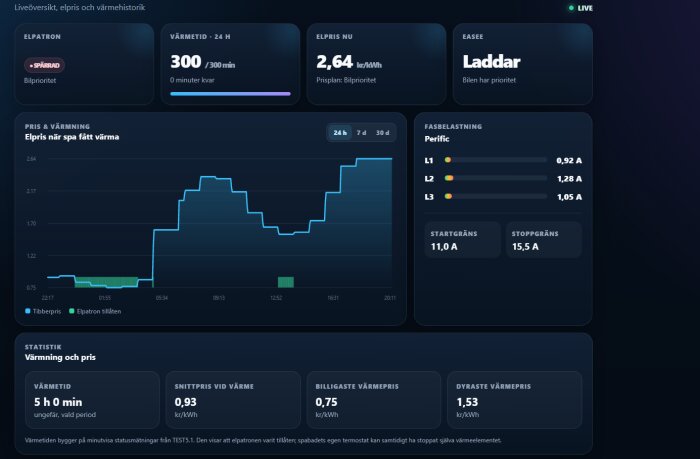
Task: Click the 'Elpris när spa fått värma' heading
Action: coord(72,137)
